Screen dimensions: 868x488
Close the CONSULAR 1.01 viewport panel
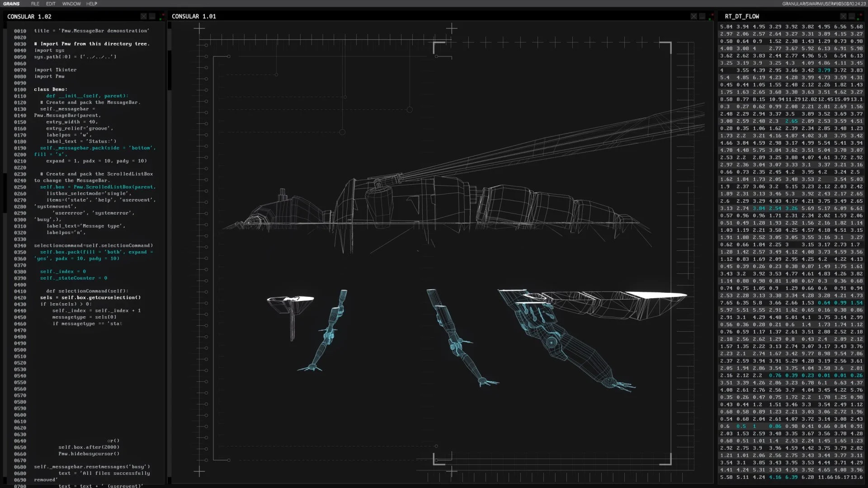point(694,16)
